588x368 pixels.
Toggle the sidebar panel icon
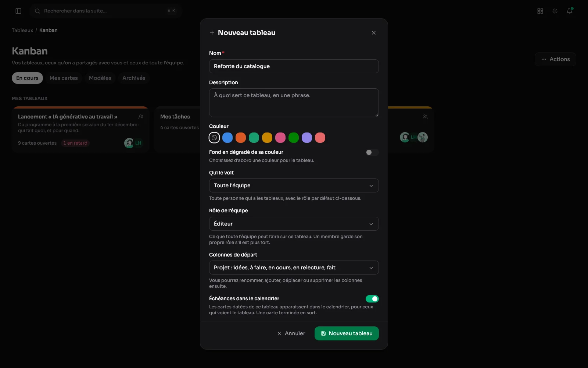point(18,11)
